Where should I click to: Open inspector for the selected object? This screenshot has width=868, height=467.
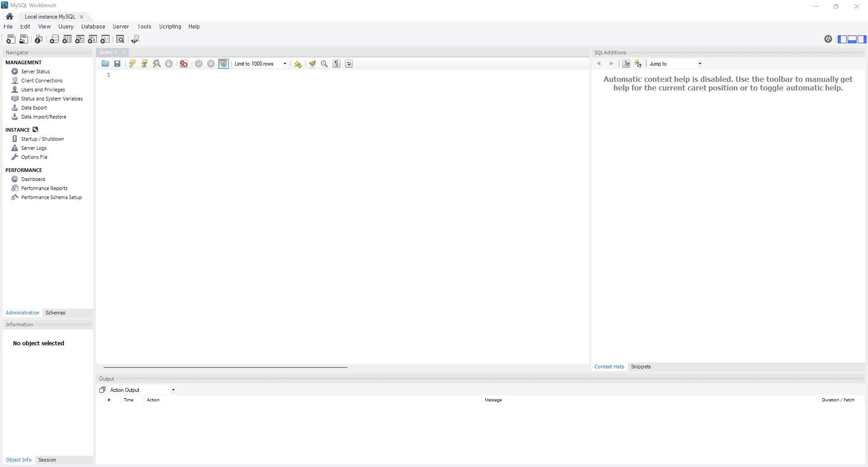coord(39,39)
